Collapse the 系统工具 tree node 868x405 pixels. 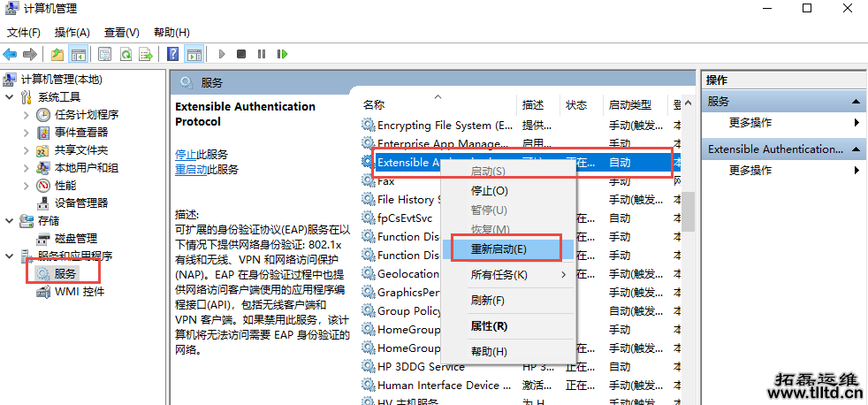click(x=10, y=97)
